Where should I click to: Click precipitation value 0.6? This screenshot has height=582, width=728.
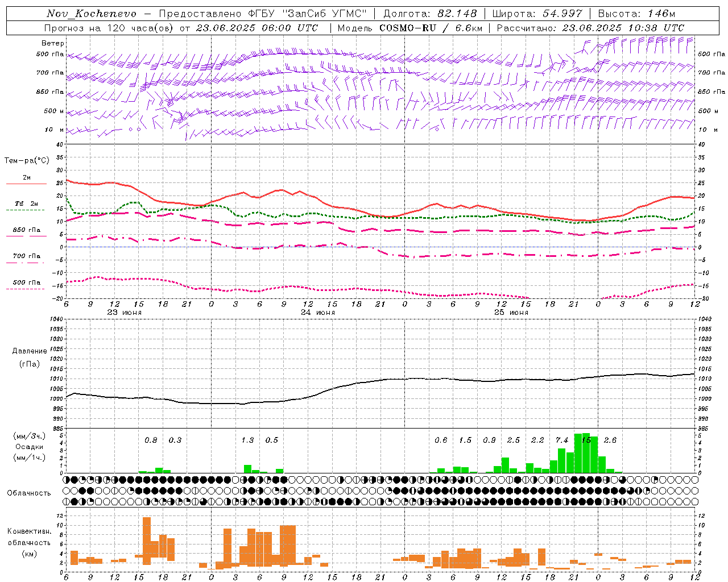click(441, 440)
